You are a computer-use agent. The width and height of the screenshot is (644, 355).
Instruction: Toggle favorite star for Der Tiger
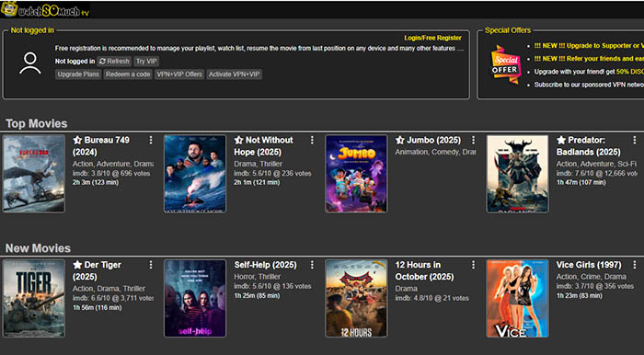[77, 265]
